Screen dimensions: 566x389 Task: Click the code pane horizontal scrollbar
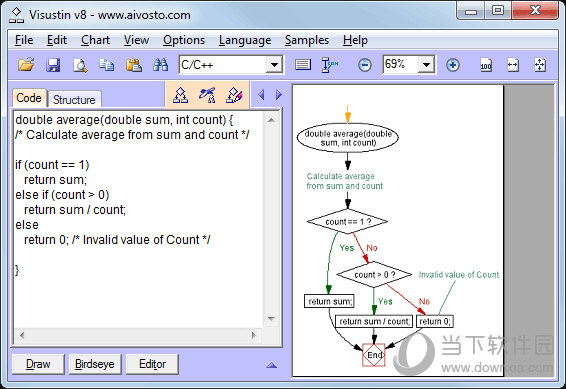point(138,335)
